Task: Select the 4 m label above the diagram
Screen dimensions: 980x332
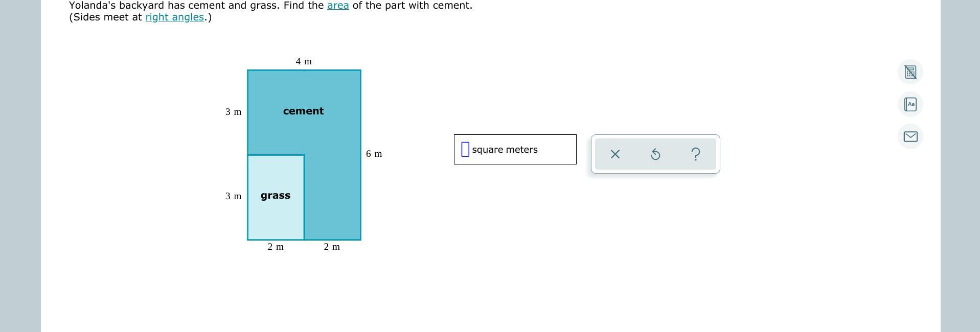Action: [304, 62]
